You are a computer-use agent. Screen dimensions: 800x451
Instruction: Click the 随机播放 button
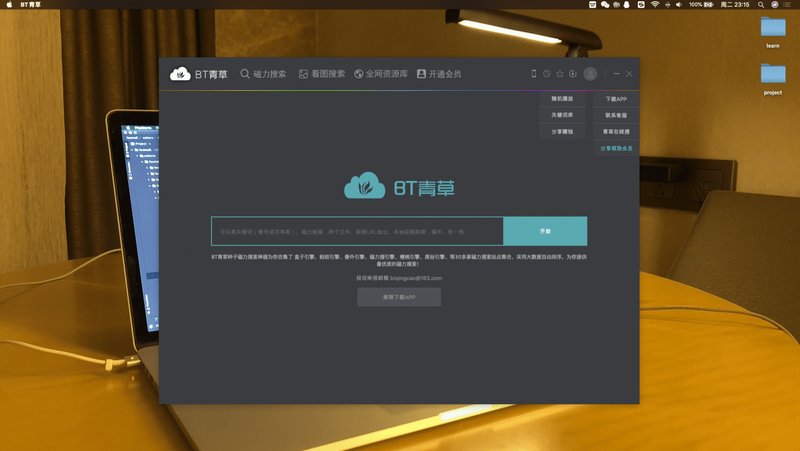(562, 98)
